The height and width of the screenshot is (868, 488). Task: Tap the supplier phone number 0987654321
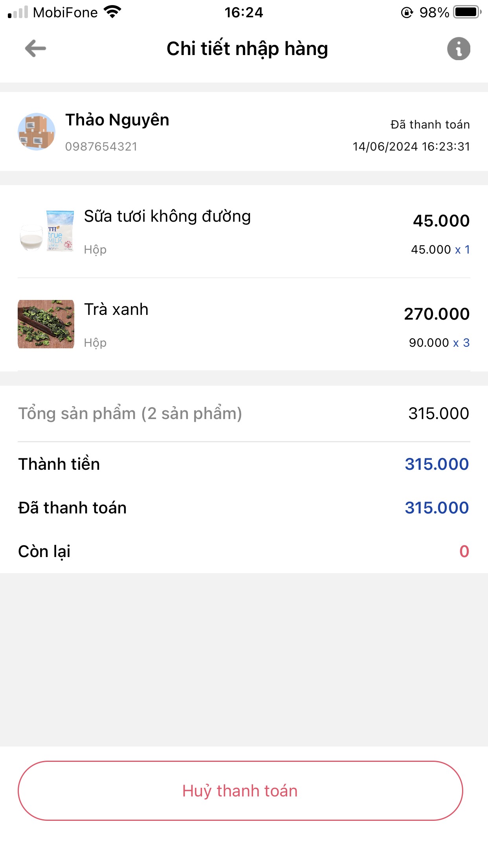click(101, 147)
